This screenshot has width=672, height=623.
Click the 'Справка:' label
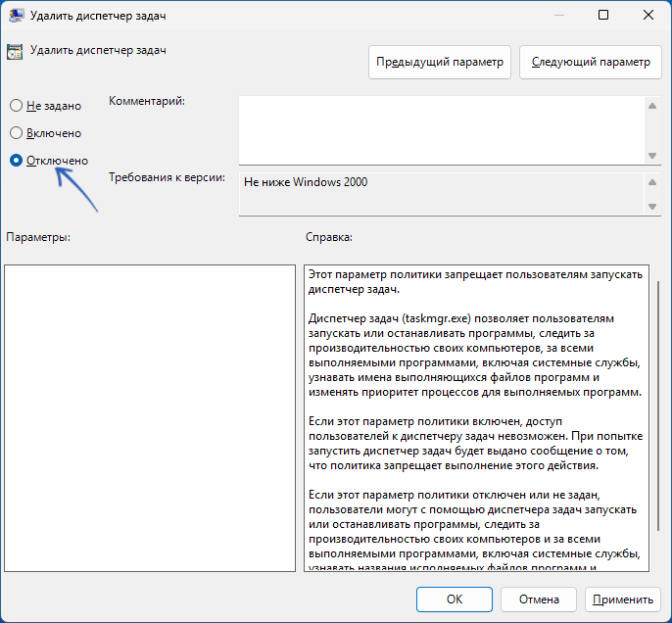(x=329, y=237)
